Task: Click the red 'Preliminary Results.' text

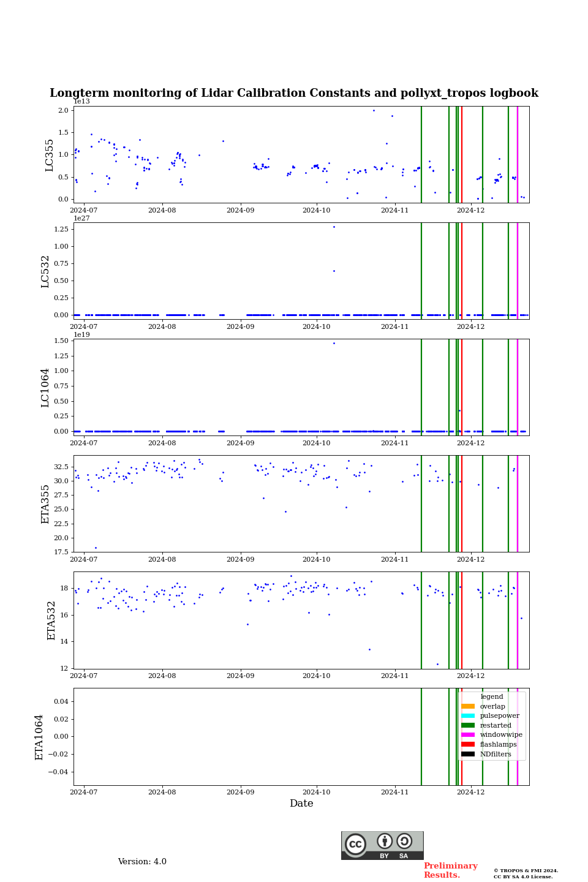Action: coord(451,870)
